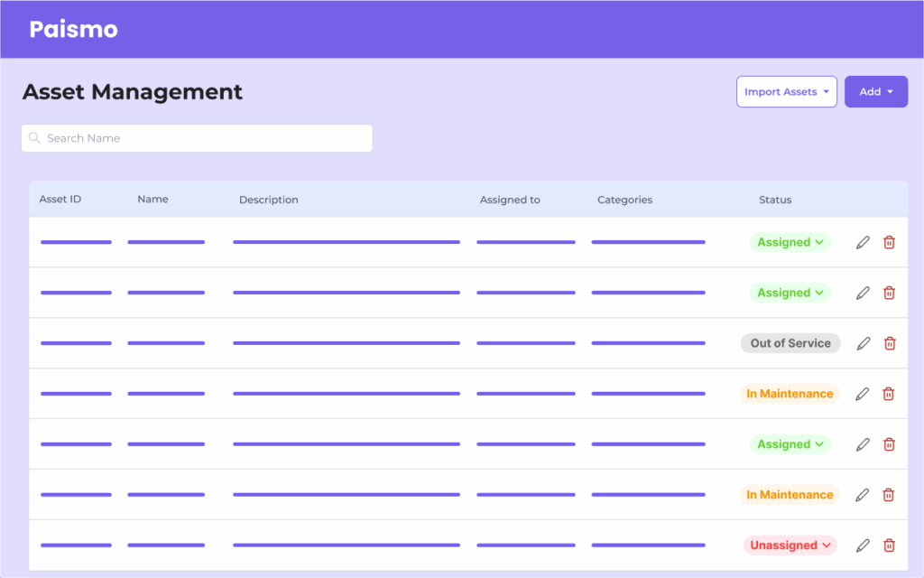Expand the Assigned status chevron on the fifth row

(x=818, y=444)
